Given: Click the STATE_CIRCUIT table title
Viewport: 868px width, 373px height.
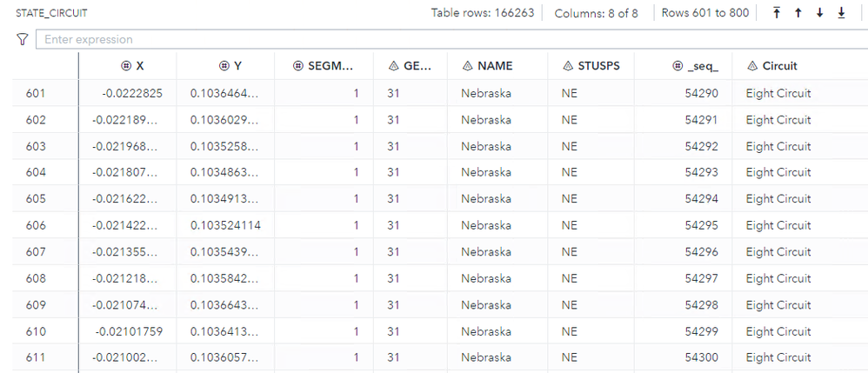Looking at the screenshot, I should pyautogui.click(x=51, y=13).
